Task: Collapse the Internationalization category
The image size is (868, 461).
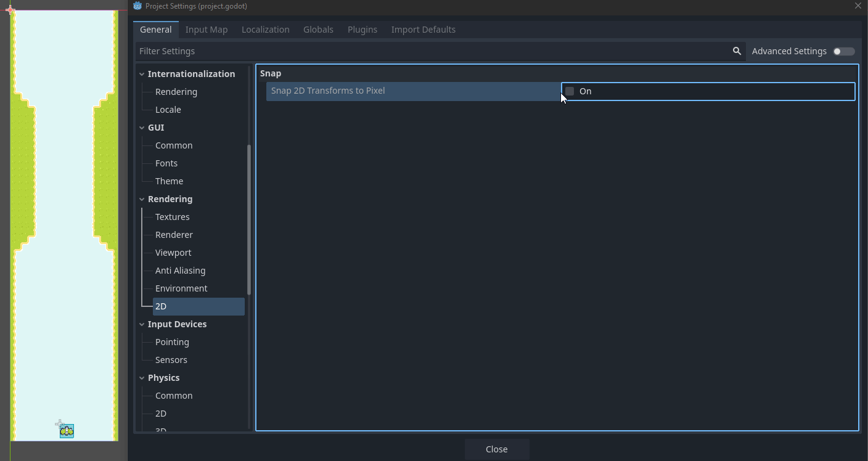Action: point(141,73)
